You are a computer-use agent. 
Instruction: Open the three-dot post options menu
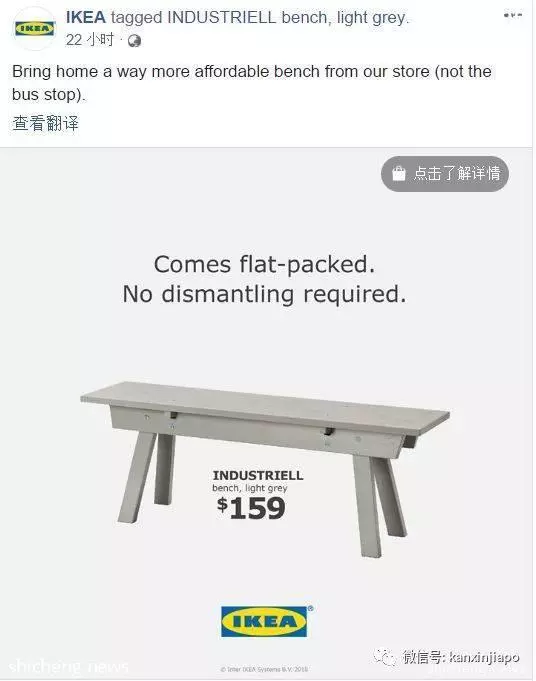(x=513, y=15)
